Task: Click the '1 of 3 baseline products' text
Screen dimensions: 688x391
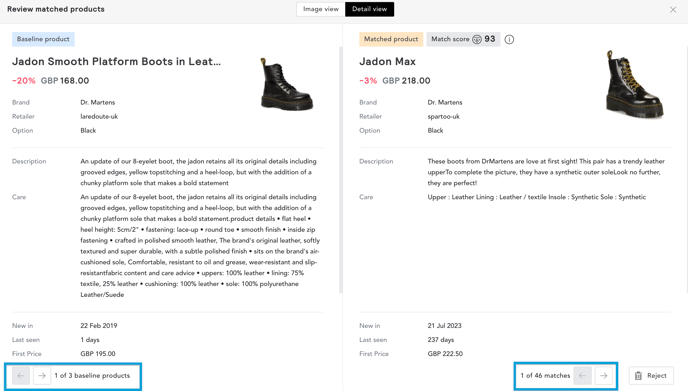Action: [x=92, y=376]
